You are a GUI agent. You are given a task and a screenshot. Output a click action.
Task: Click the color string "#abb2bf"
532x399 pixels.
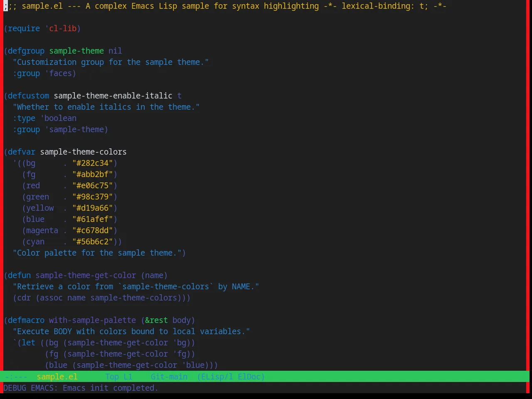point(92,174)
